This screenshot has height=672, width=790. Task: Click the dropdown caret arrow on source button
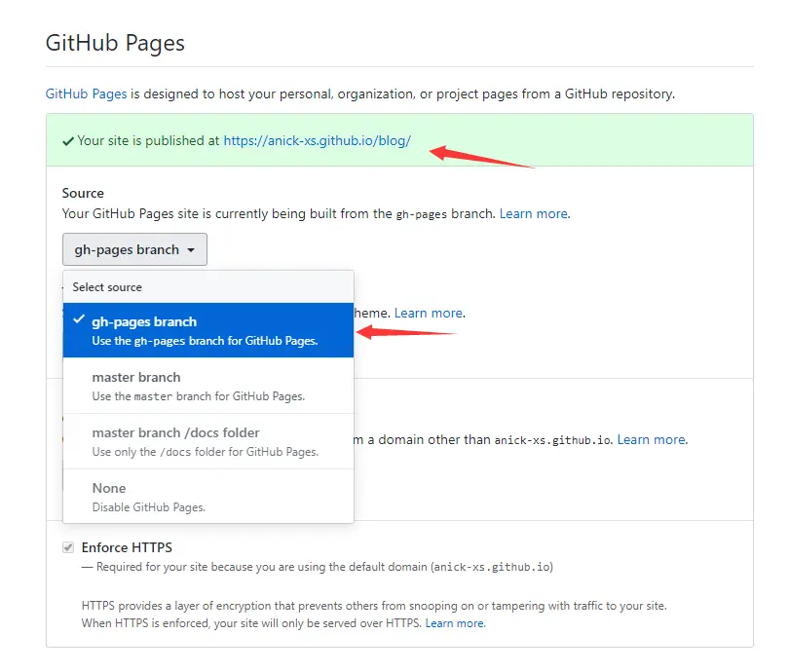pyautogui.click(x=191, y=250)
